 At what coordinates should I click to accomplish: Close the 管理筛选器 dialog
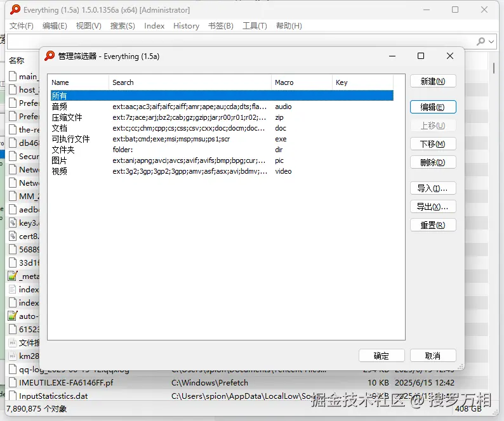(450, 56)
